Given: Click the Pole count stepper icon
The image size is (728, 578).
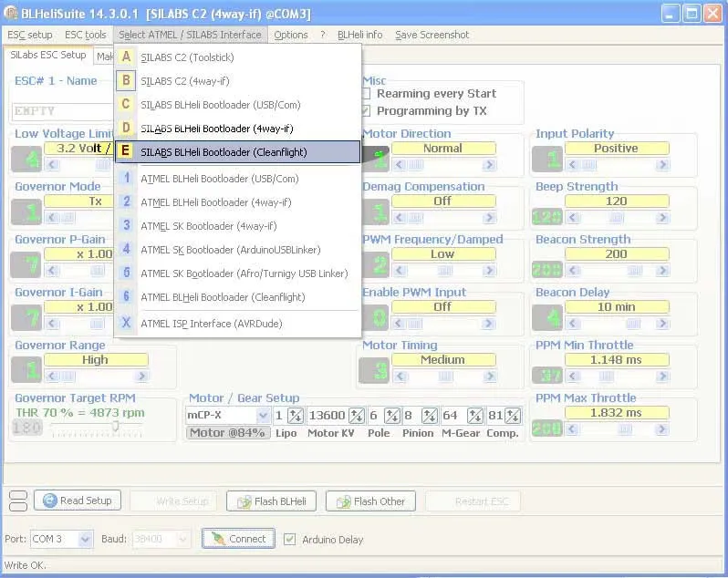Looking at the screenshot, I should tap(391, 416).
